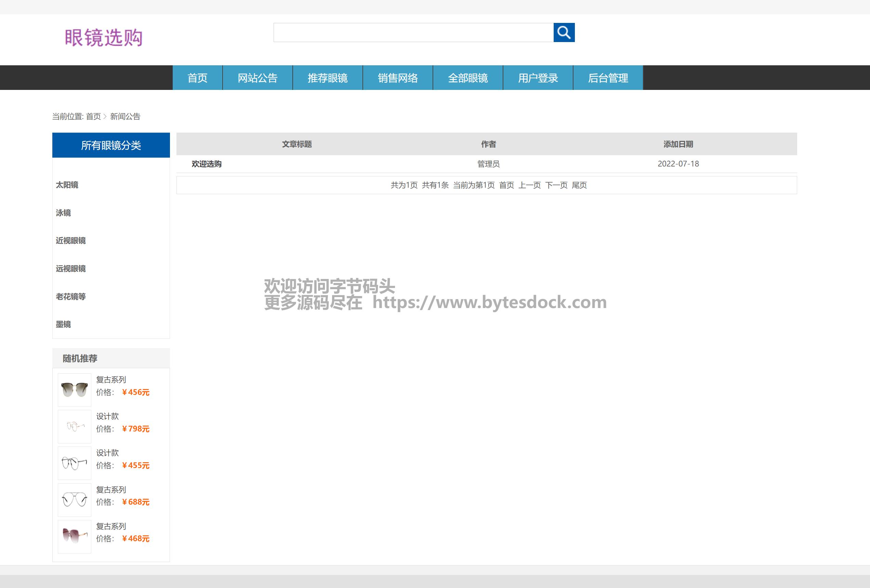Click 首页 in the breadcrumb path

click(93, 116)
